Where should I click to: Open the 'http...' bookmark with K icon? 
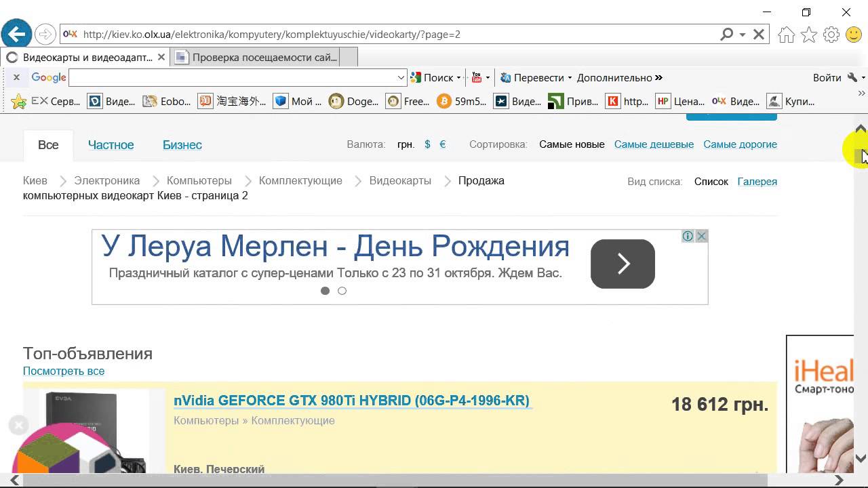click(x=628, y=102)
